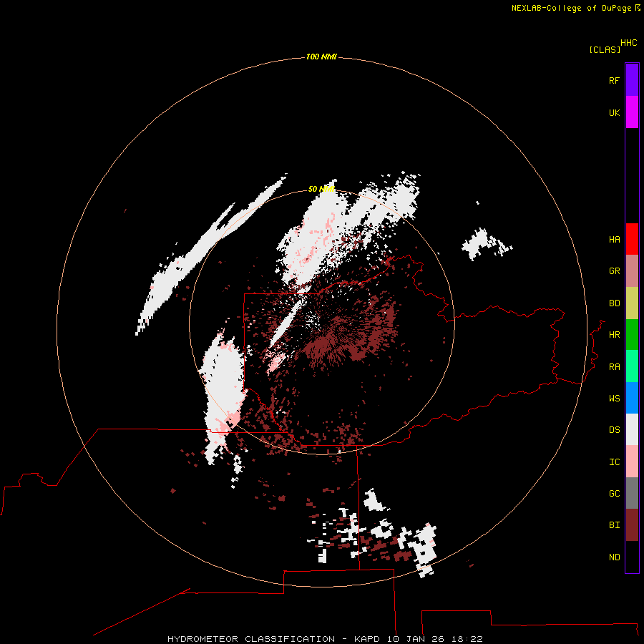
Task: Click the Hydrometeor Classification KAPD caption
Action: 324,639
